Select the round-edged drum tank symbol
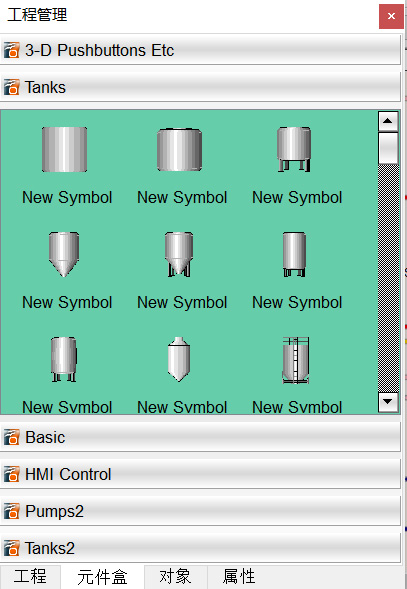Viewport: 407px width, 589px height. coord(179,150)
